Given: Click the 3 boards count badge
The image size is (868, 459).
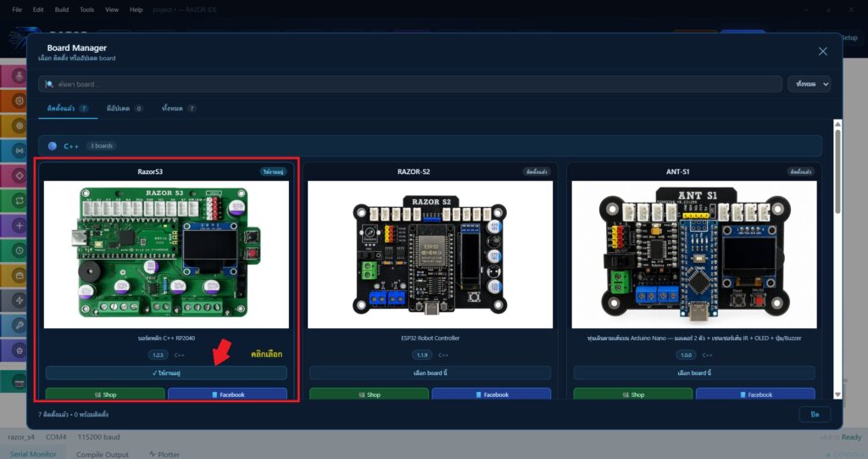Looking at the screenshot, I should click(x=102, y=146).
